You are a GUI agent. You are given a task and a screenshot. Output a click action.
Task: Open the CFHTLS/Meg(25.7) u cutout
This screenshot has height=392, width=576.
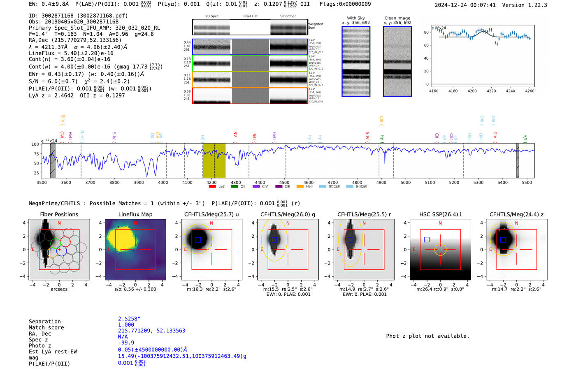tap(211, 249)
